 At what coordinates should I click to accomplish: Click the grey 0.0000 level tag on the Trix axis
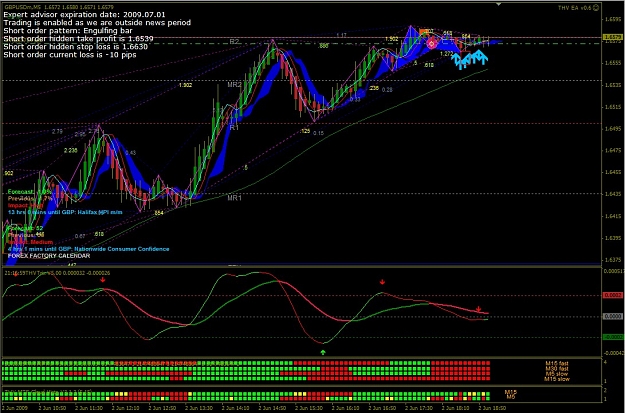coord(613,316)
